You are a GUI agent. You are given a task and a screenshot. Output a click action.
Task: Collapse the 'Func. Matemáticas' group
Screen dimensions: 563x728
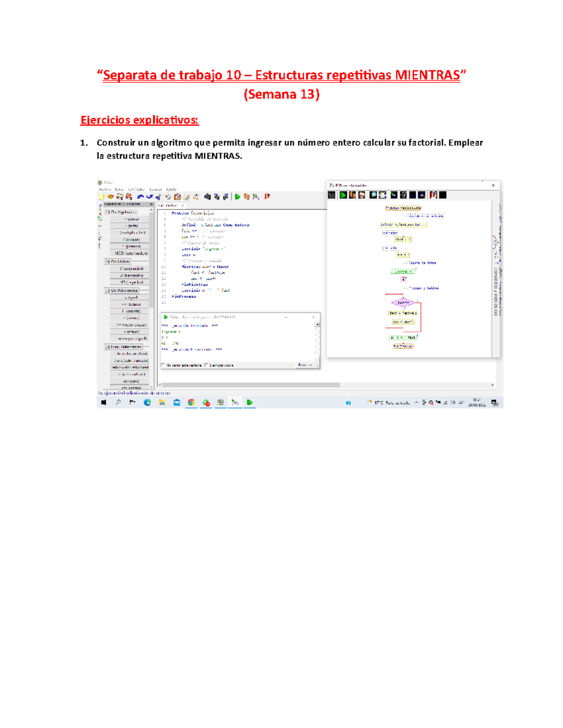click(x=107, y=347)
